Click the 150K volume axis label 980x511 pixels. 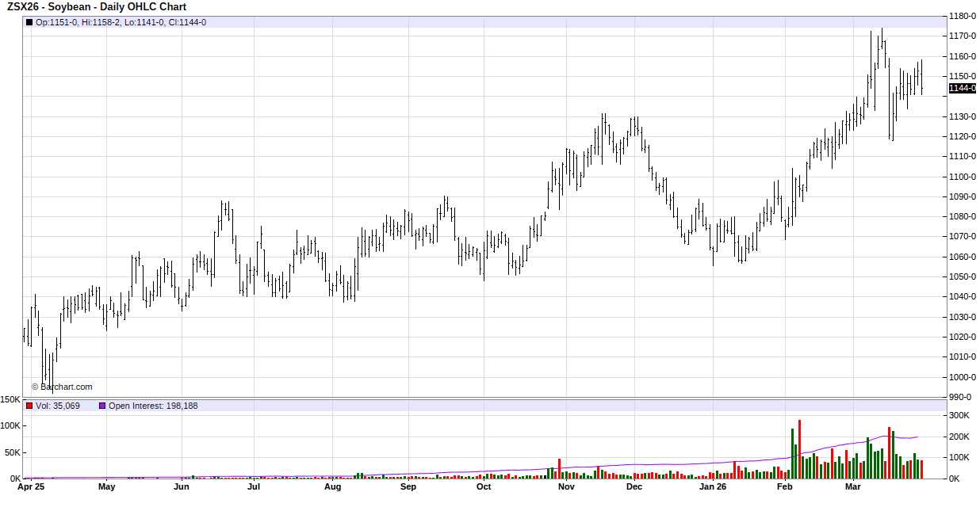pyautogui.click(x=10, y=400)
